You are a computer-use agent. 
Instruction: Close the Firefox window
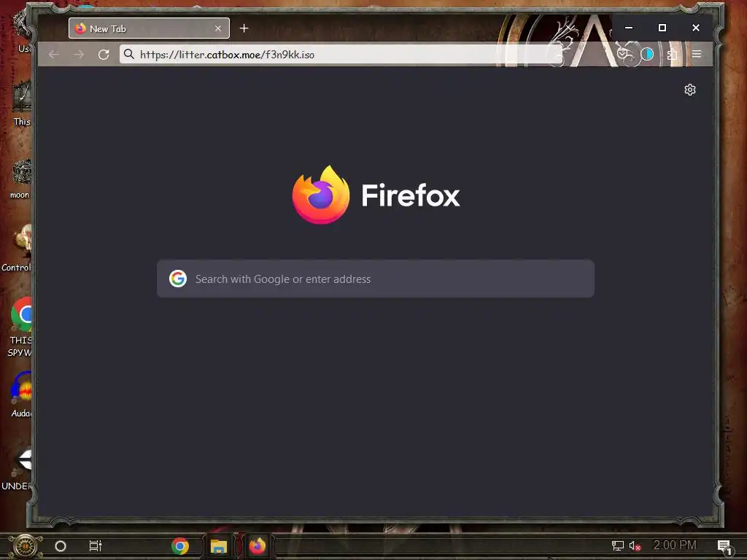[x=696, y=28]
